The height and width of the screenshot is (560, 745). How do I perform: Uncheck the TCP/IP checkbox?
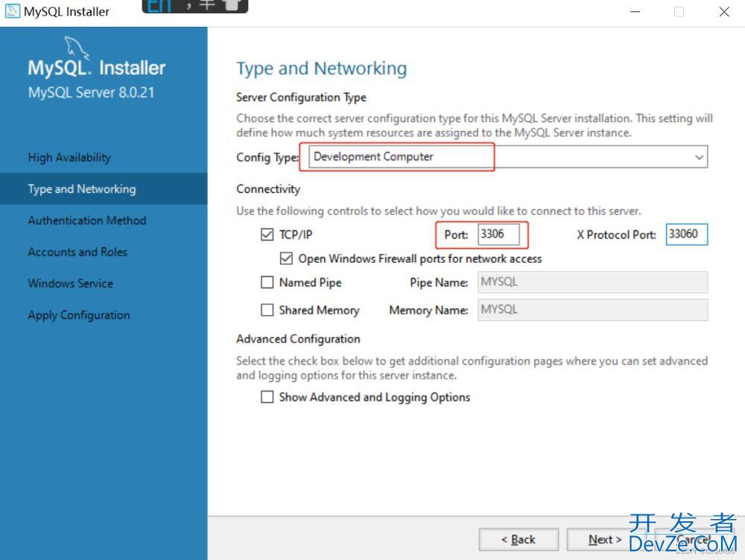(267, 234)
